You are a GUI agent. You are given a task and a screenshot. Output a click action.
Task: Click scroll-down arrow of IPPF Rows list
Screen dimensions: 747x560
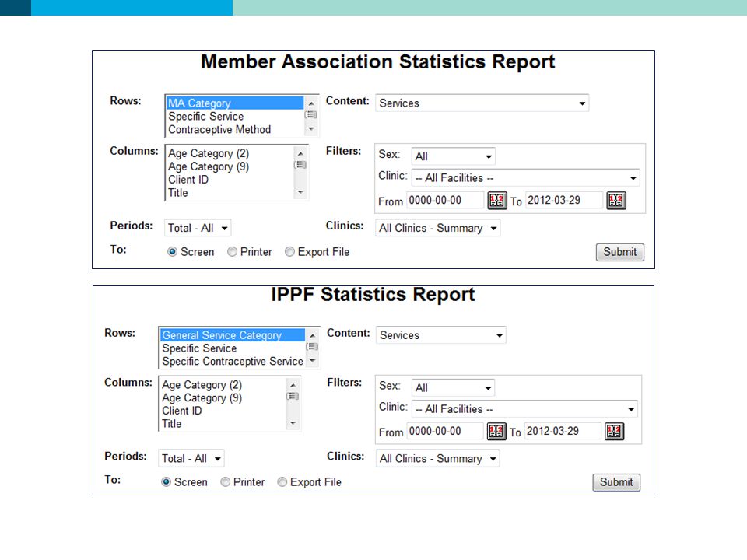click(x=313, y=361)
